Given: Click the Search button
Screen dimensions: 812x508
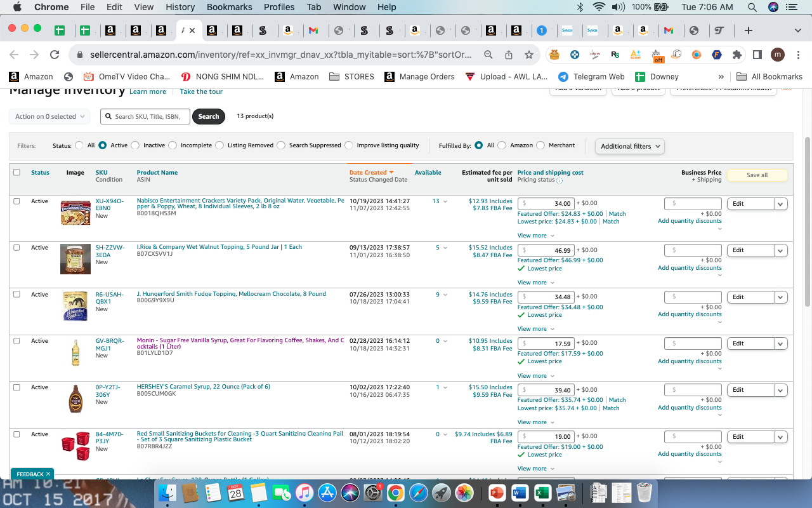Looking at the screenshot, I should [x=209, y=116].
